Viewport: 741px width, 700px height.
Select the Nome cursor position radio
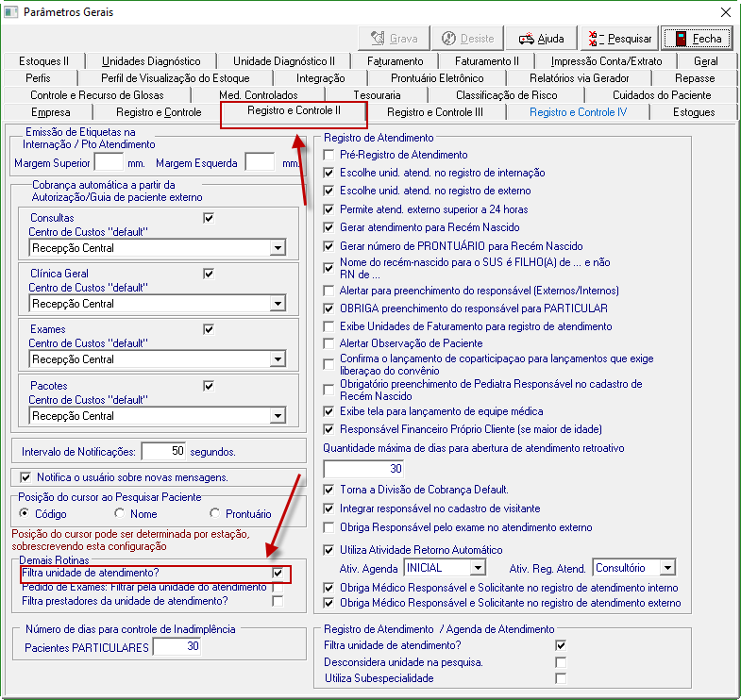coord(120,513)
